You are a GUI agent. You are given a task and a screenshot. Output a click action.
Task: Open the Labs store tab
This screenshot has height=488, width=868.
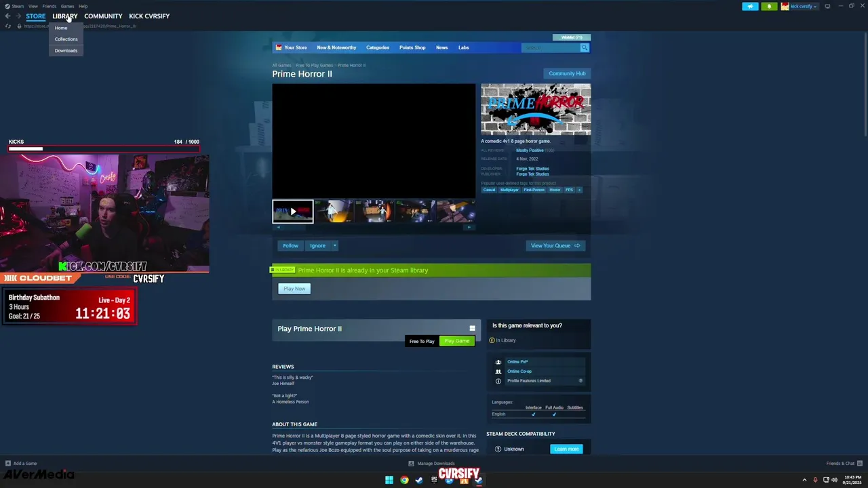(463, 47)
